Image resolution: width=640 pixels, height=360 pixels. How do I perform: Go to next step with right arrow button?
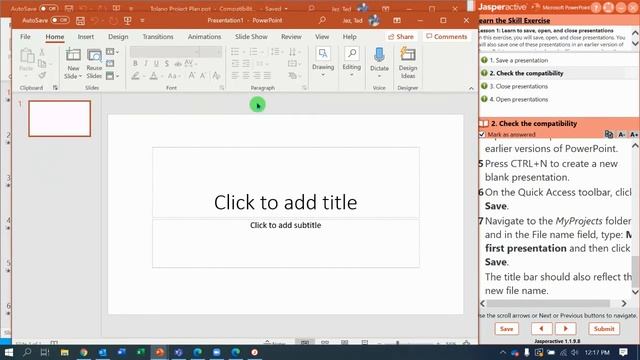[566, 329]
